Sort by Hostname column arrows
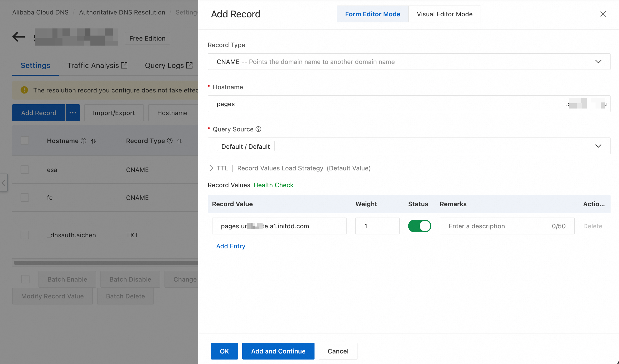This screenshot has width=619, height=364. pos(94,141)
